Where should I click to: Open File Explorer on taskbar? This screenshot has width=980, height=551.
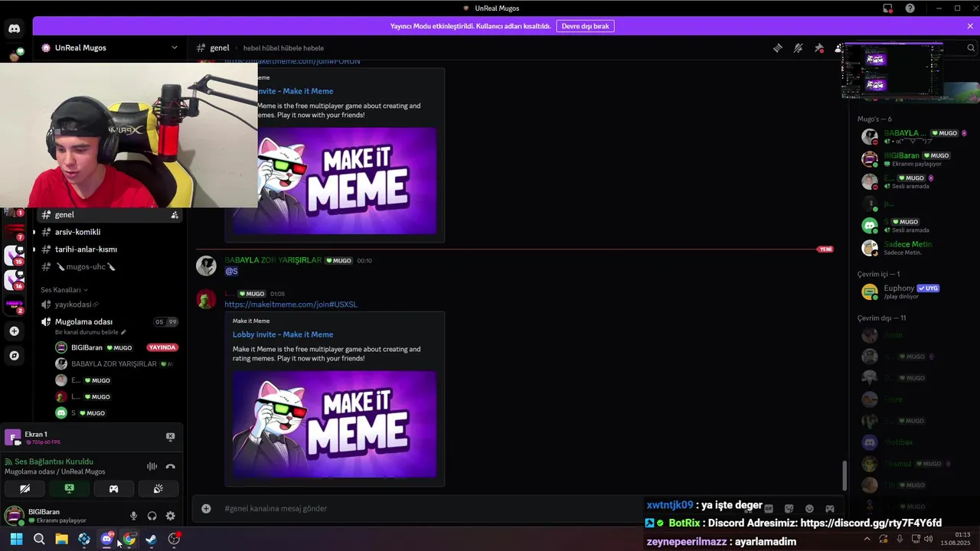(61, 539)
